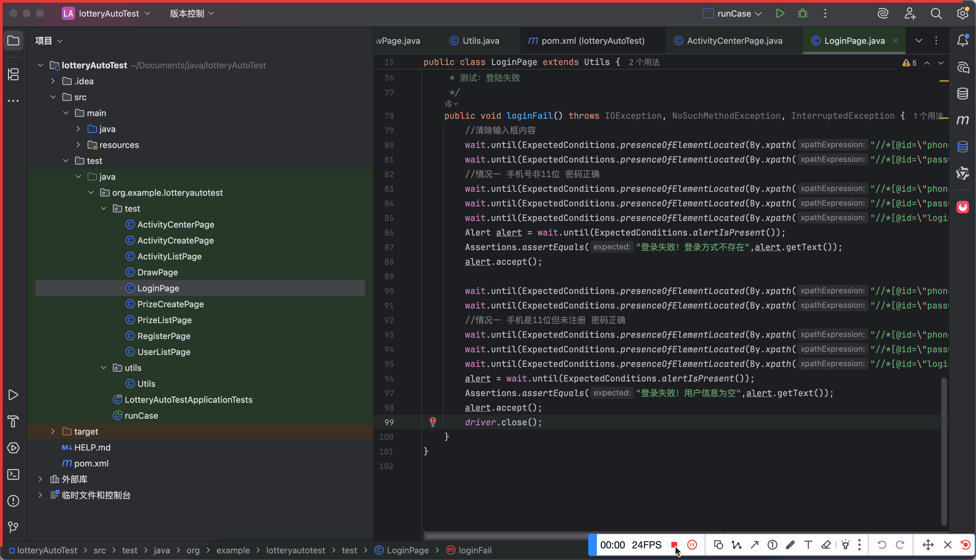
Task: Open more run actions menu
Action: click(x=825, y=14)
